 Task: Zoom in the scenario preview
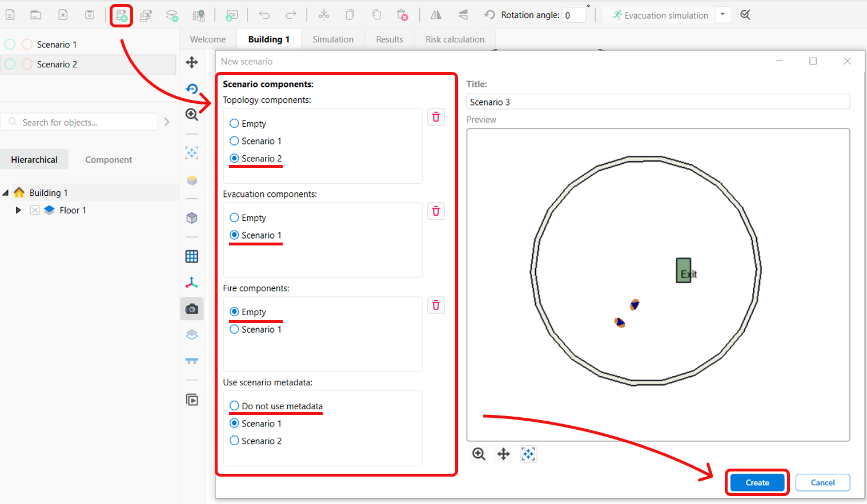tap(479, 454)
